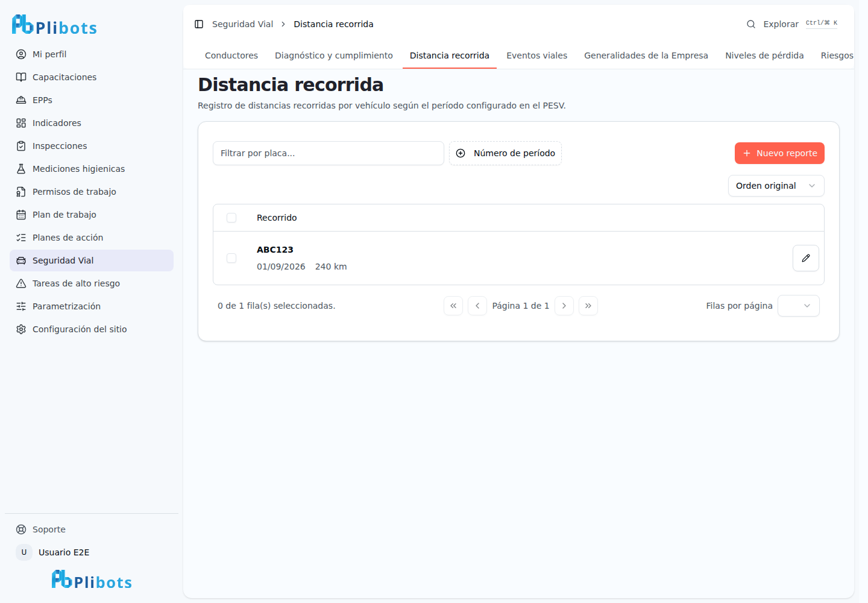Open the Filas por página dropdown

point(798,306)
